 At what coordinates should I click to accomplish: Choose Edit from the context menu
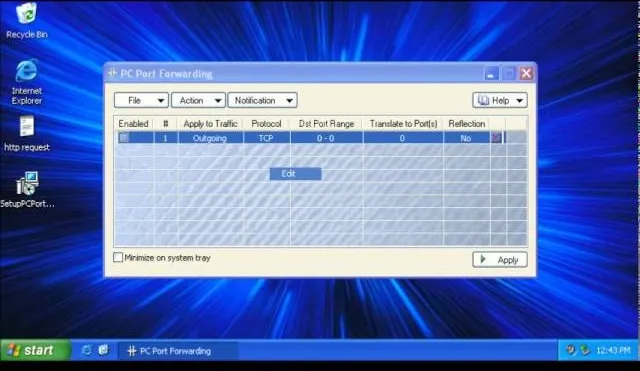(296, 174)
